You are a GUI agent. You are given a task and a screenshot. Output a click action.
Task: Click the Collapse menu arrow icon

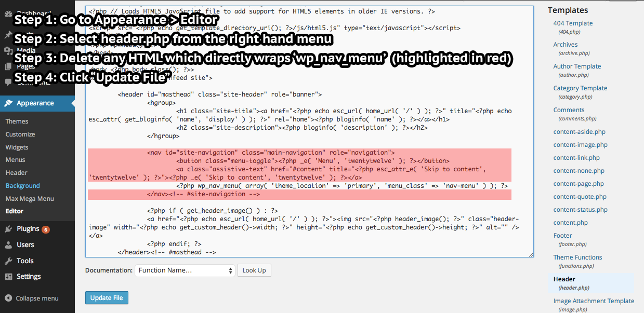click(x=8, y=298)
